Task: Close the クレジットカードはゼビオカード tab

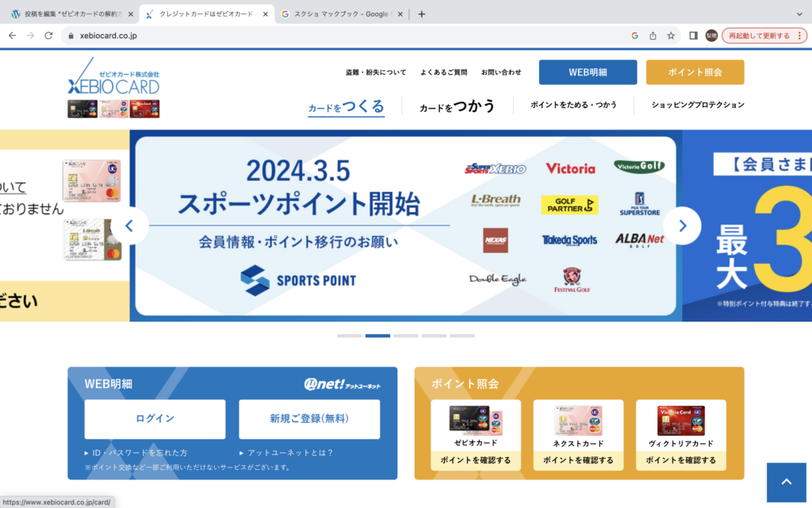Action: 266,14
